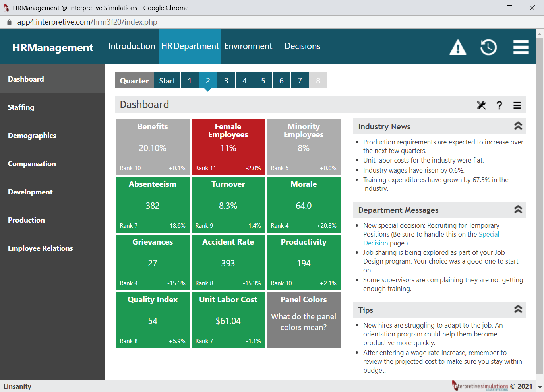Switch to the Environment tab
The width and height of the screenshot is (544, 392).
248,46
